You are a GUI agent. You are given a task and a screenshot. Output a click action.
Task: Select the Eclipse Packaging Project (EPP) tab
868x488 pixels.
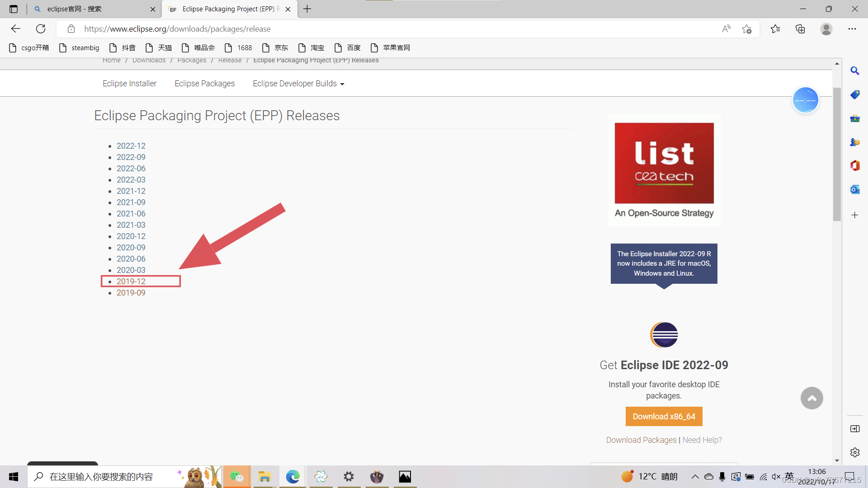pyautogui.click(x=230, y=9)
